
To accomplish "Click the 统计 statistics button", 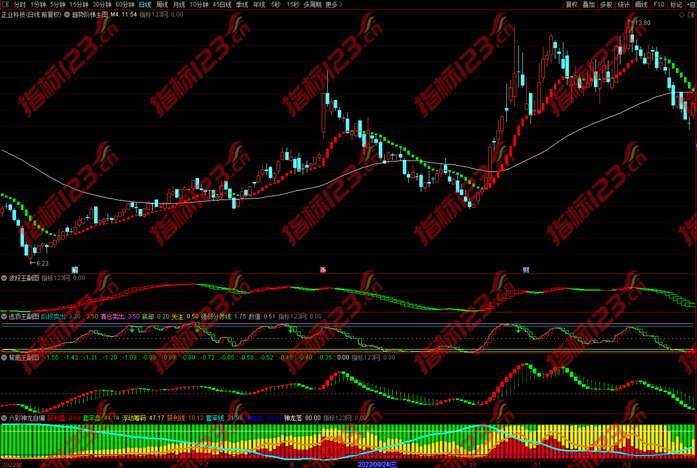I will [x=622, y=4].
